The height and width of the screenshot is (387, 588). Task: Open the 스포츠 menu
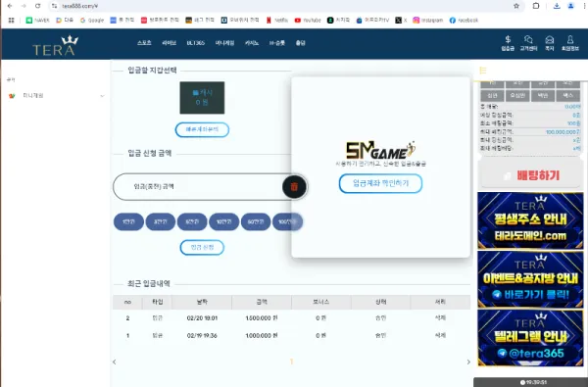click(x=144, y=43)
